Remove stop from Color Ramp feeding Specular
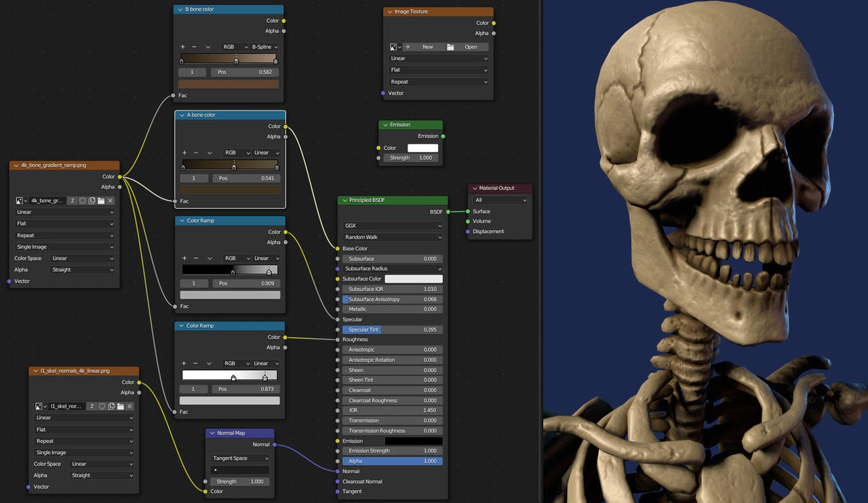The width and height of the screenshot is (868, 503). (196, 258)
